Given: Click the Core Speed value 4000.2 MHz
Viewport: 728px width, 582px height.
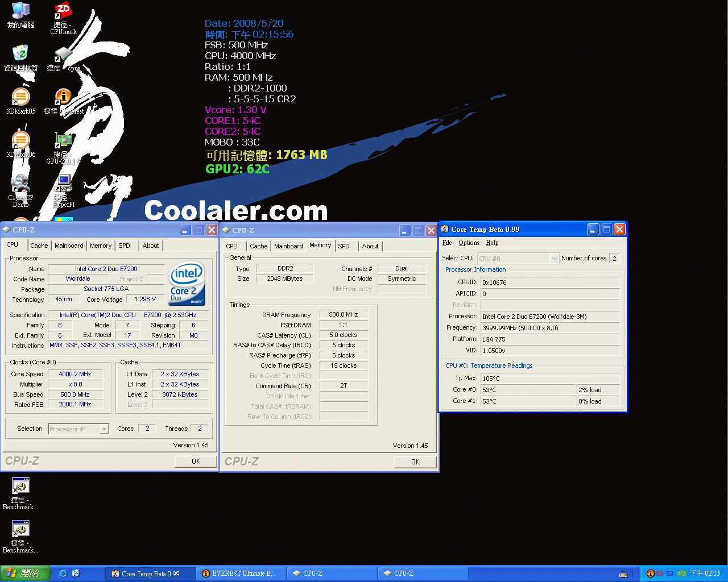Looking at the screenshot, I should [x=75, y=374].
